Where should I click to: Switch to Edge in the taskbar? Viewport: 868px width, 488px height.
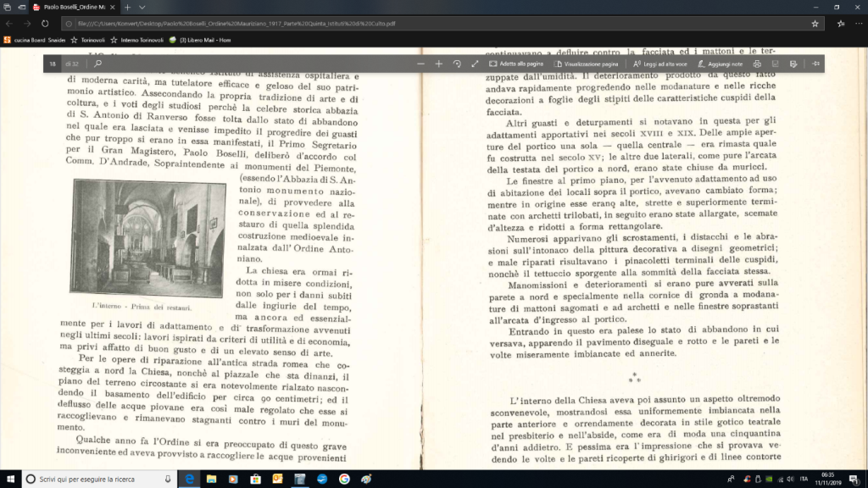coord(189,480)
